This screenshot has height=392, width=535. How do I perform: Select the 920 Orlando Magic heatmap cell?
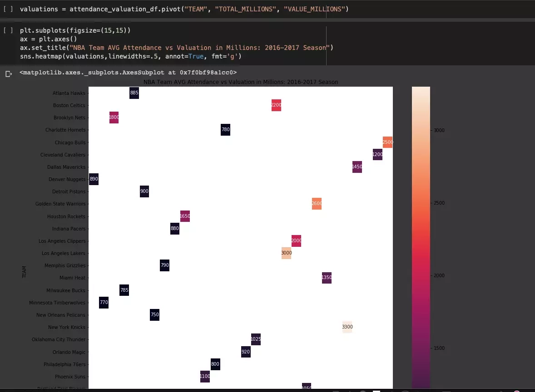coord(246,352)
